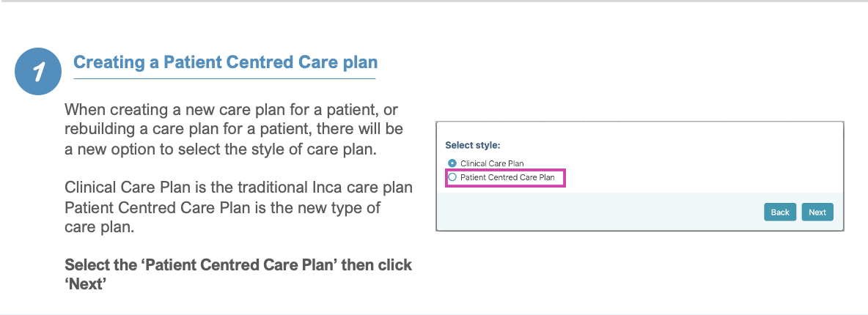Select the Clinical Care Plan radio button

(x=452, y=163)
